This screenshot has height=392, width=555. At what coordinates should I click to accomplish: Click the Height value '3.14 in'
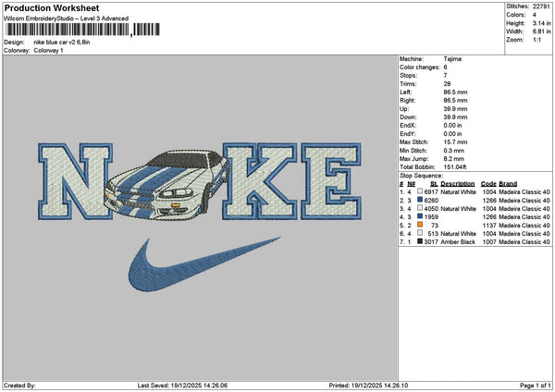tap(541, 23)
